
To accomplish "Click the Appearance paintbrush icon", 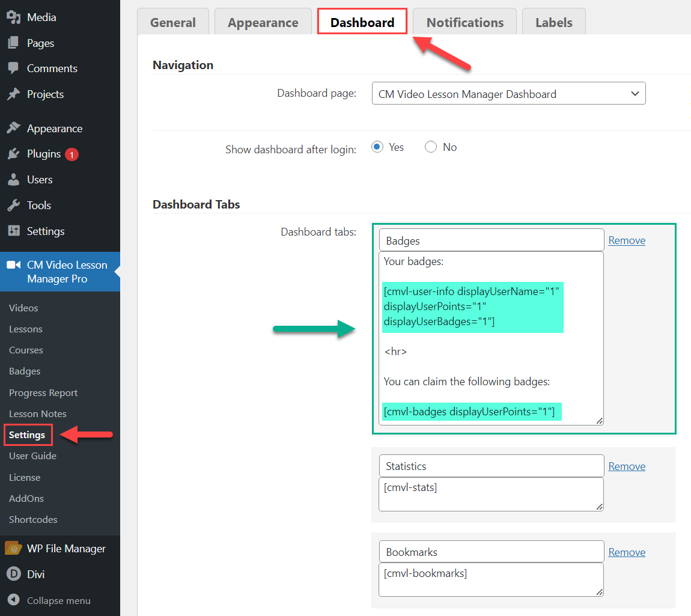I will pos(14,128).
